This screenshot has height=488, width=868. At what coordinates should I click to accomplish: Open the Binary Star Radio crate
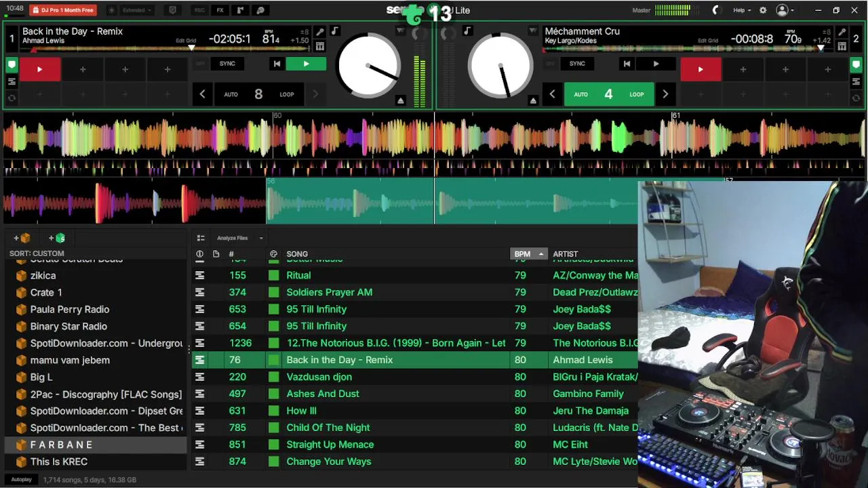[68, 326]
